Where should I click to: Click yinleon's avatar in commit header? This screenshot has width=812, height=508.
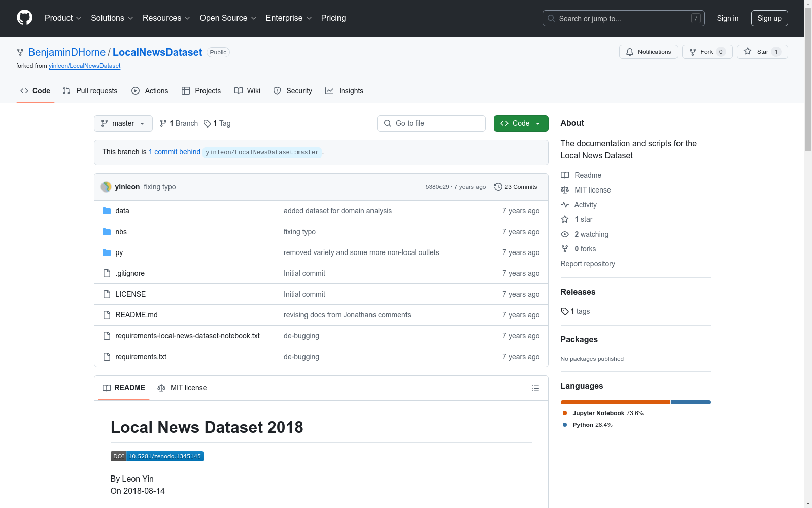pyautogui.click(x=106, y=187)
